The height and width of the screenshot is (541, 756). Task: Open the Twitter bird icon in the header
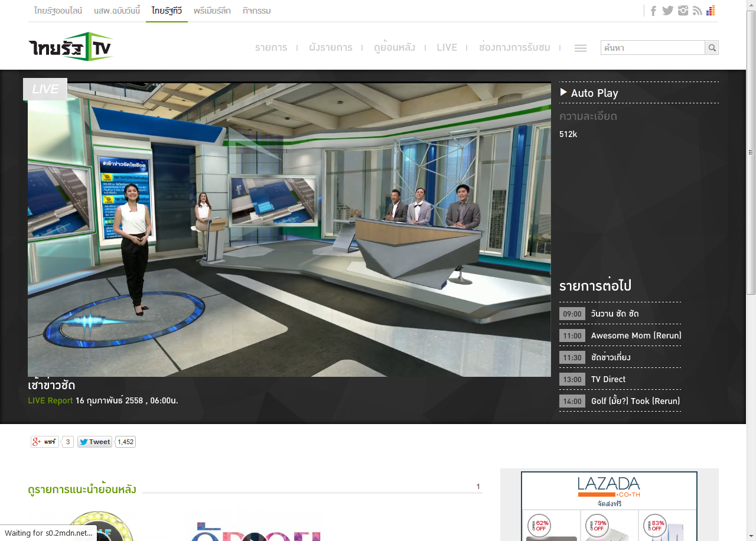click(x=668, y=11)
